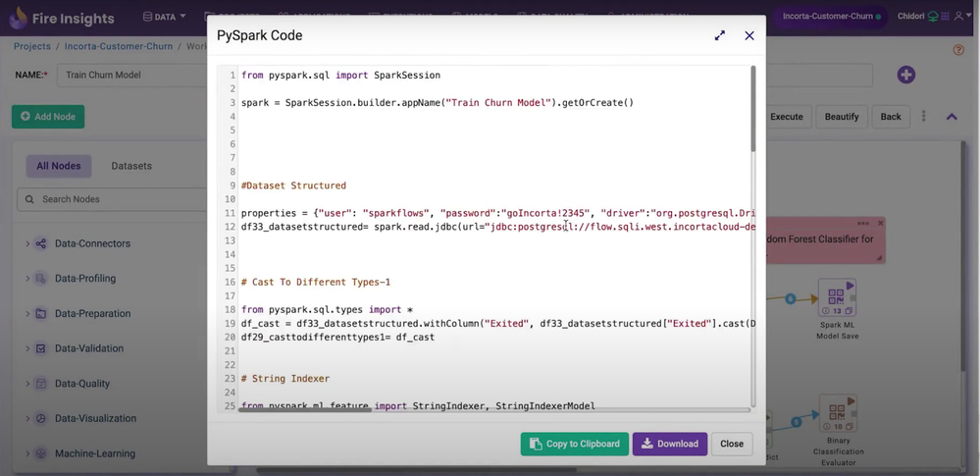Open the help question mark icon
The image size is (980, 476).
[x=958, y=50]
